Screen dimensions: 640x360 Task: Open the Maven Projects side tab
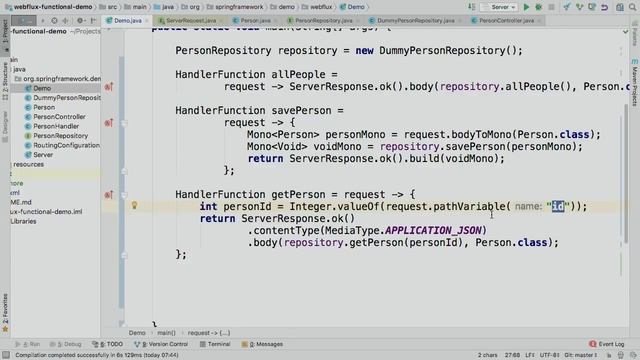[x=635, y=83]
